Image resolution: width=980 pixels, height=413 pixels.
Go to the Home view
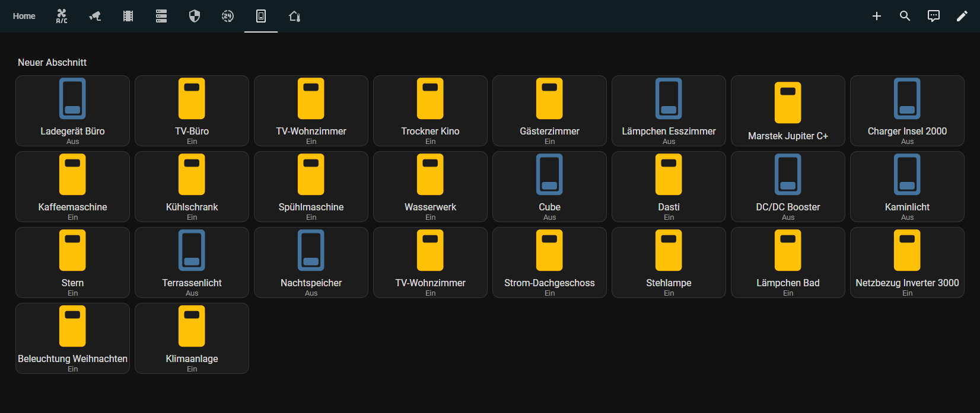[x=24, y=16]
